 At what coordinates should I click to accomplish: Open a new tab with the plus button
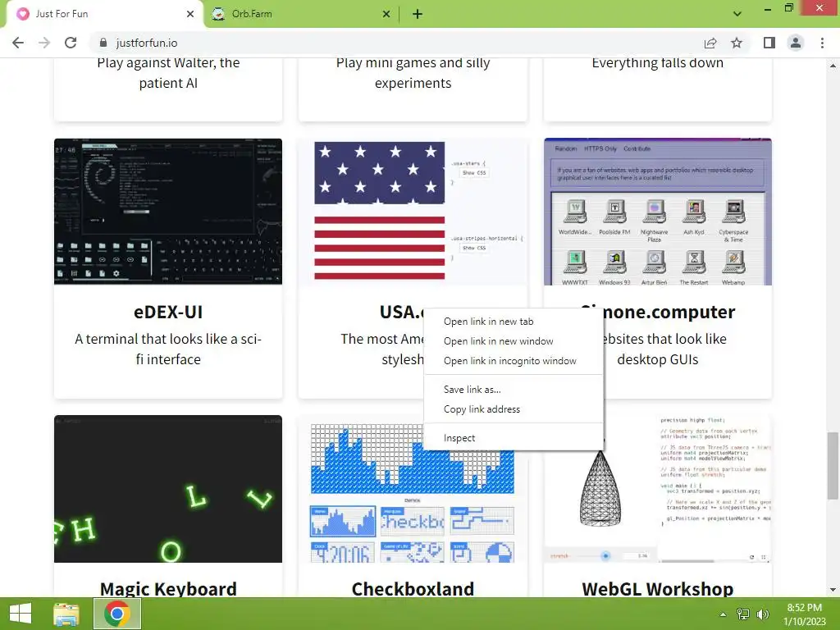(x=418, y=14)
